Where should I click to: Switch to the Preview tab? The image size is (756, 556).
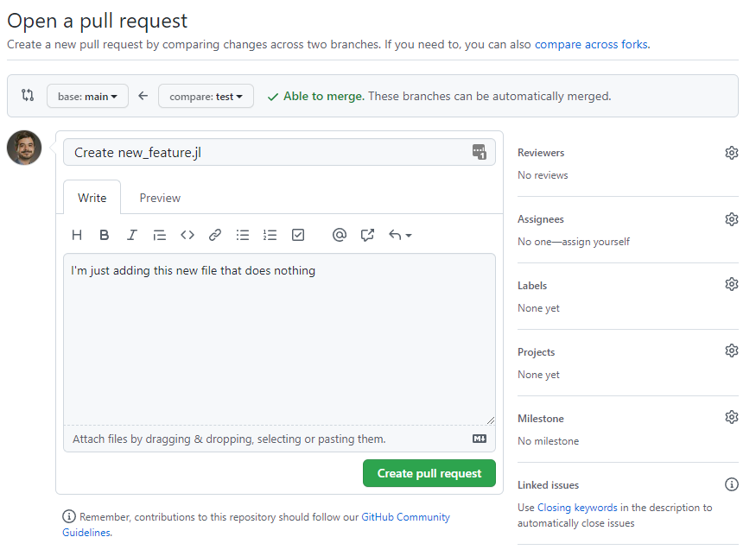tap(160, 198)
